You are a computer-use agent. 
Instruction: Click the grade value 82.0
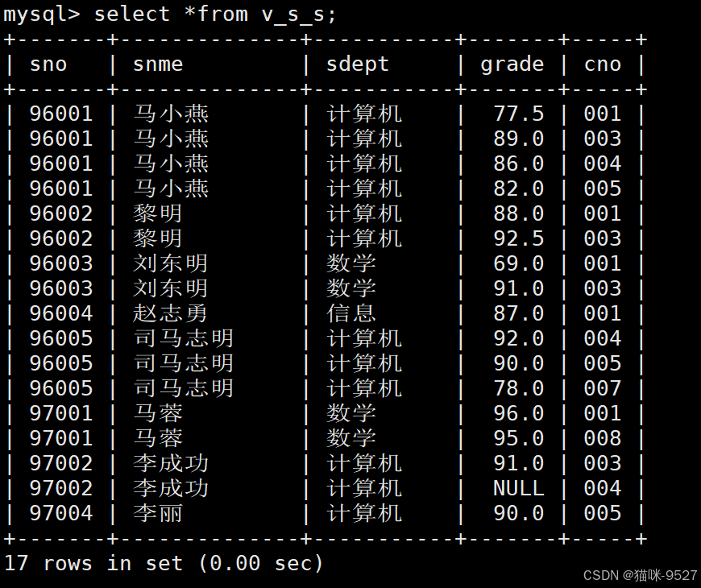[519, 189]
